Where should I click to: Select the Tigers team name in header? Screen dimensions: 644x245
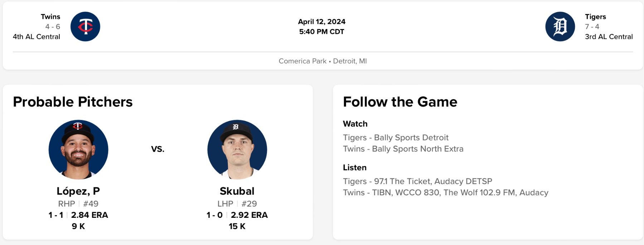(x=595, y=16)
